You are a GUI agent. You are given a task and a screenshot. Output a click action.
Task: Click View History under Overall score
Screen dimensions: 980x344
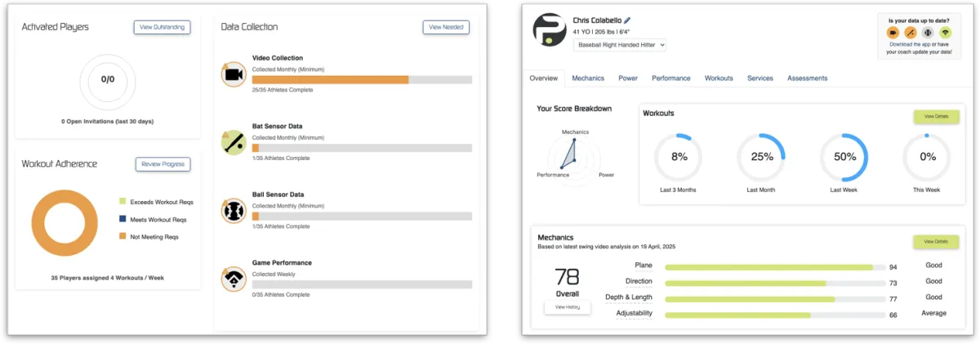[567, 306]
